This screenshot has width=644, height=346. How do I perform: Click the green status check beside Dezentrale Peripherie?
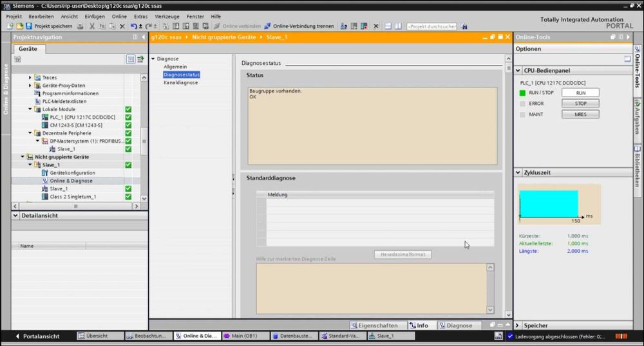pyautogui.click(x=128, y=133)
